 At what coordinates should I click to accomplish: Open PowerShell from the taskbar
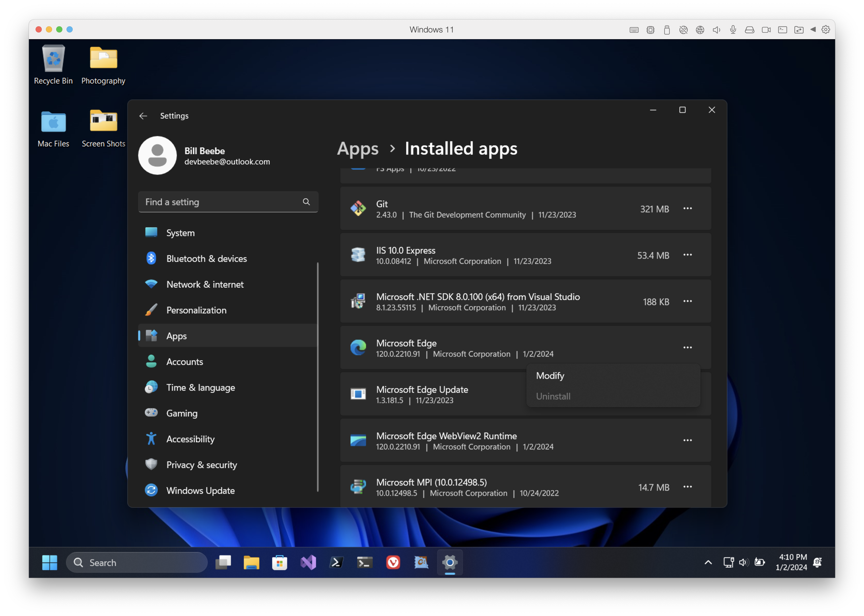pos(336,563)
